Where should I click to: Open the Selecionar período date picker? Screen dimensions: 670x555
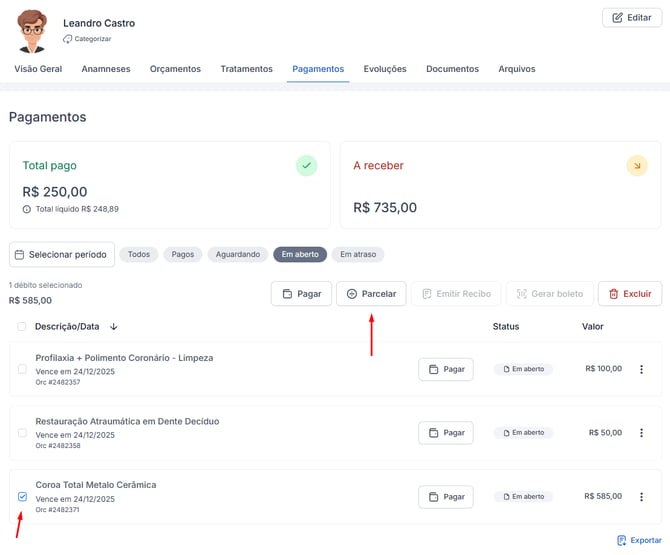pos(62,254)
